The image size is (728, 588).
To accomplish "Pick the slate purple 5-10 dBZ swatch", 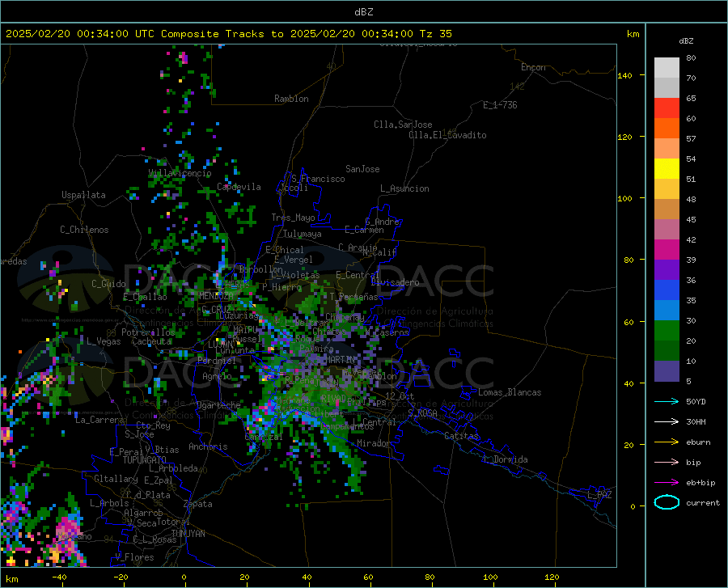I will tap(667, 371).
